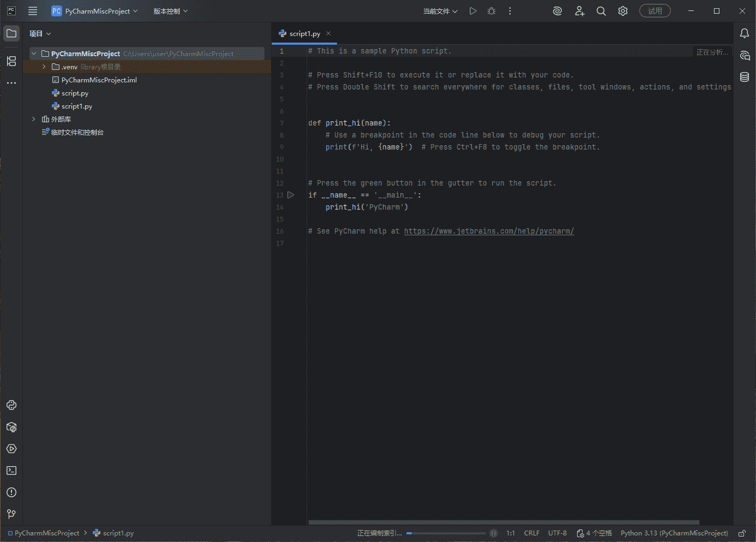
Task: Toggle the read-only lock in the status bar
Action: point(742,533)
